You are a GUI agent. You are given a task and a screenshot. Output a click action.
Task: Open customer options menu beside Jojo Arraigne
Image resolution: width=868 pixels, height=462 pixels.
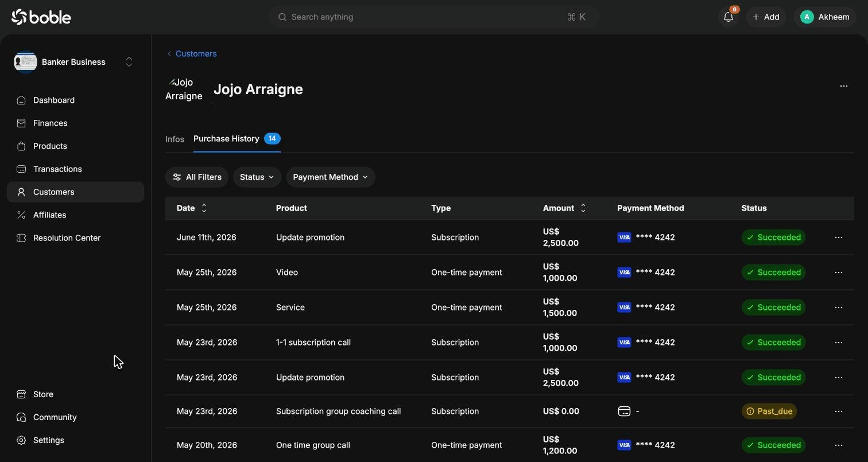click(844, 86)
